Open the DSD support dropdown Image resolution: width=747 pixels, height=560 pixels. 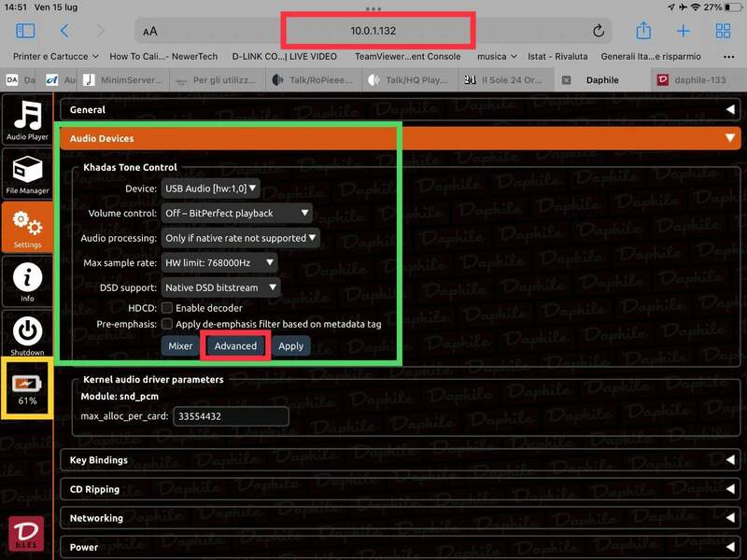click(x=221, y=287)
